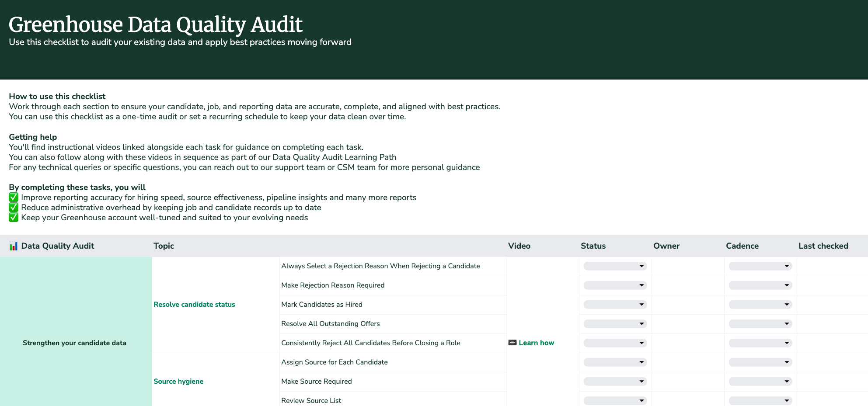Click the Status column header
The height and width of the screenshot is (406, 868).
(593, 246)
